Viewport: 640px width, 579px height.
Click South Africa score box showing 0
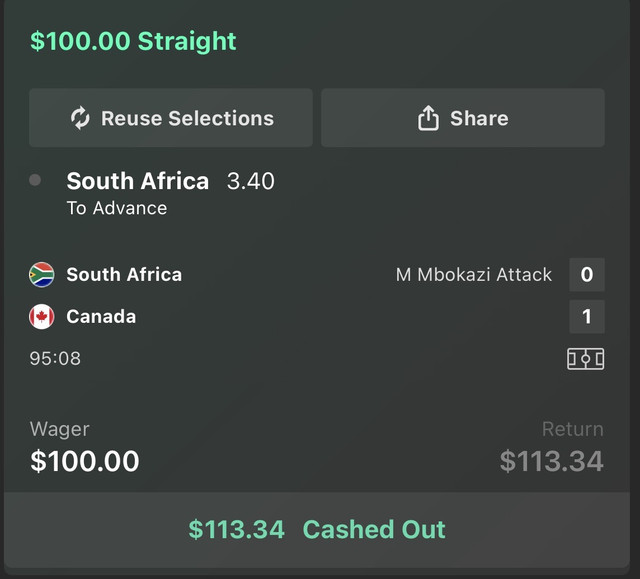tap(587, 275)
